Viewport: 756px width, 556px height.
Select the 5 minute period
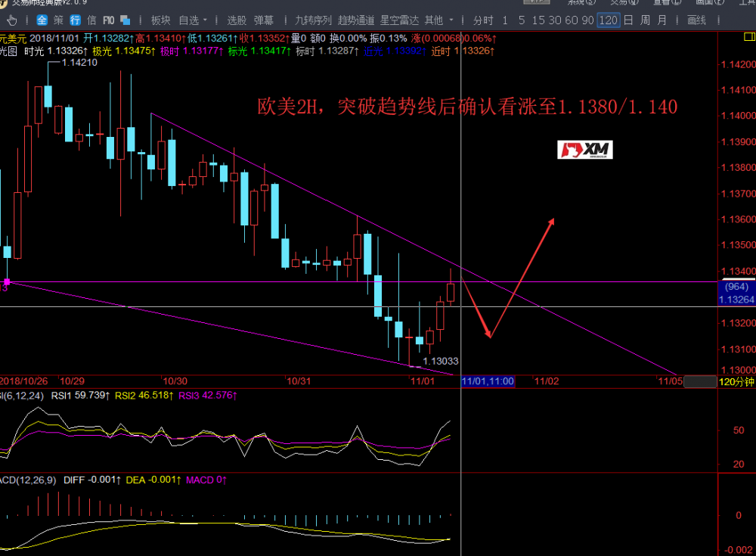coord(522,20)
